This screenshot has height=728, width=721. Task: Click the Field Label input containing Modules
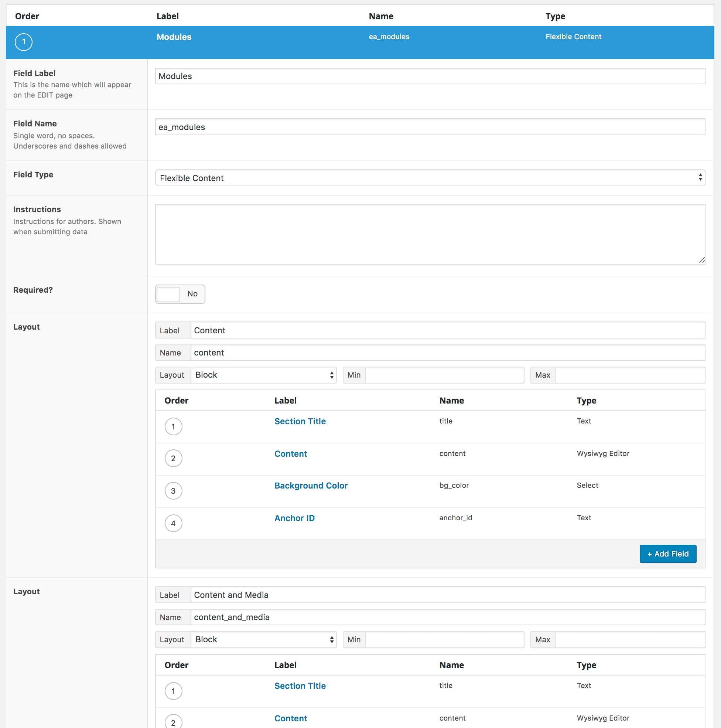coord(430,76)
